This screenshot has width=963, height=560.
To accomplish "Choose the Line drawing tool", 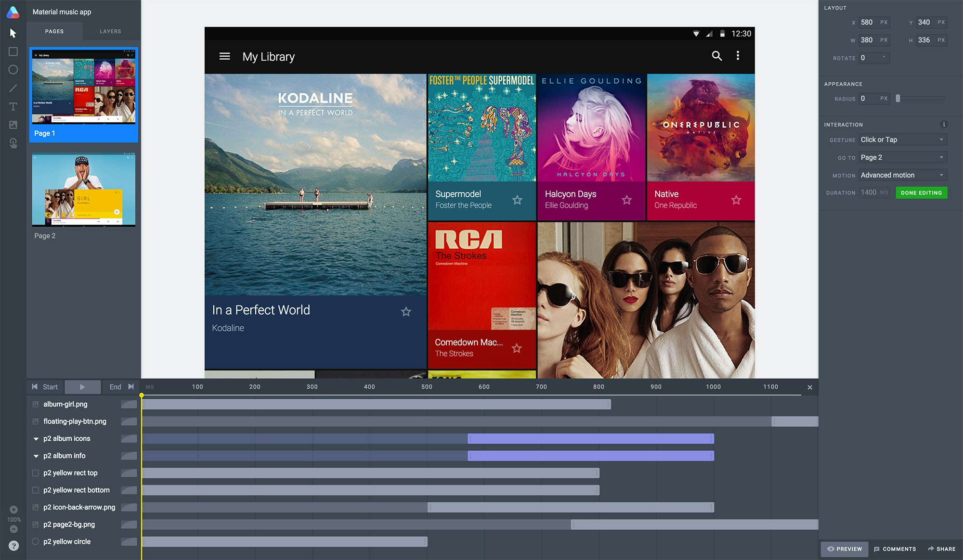I will pyautogui.click(x=13, y=88).
